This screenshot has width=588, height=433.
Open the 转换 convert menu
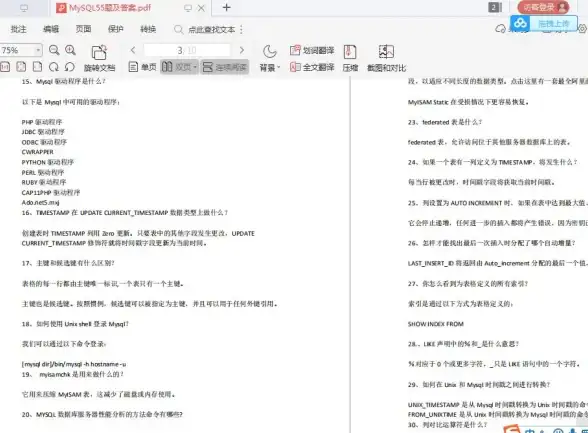coord(148,29)
